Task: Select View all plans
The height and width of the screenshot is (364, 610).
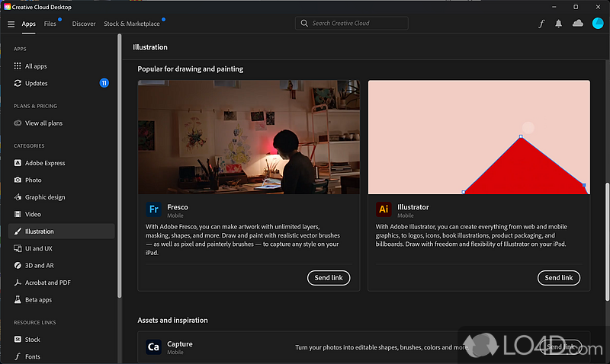Action: coord(43,123)
